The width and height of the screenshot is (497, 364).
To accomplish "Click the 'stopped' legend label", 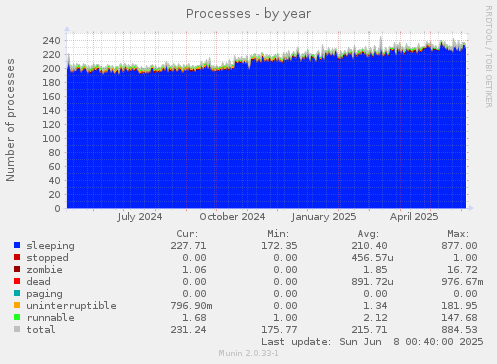I will (x=47, y=258).
